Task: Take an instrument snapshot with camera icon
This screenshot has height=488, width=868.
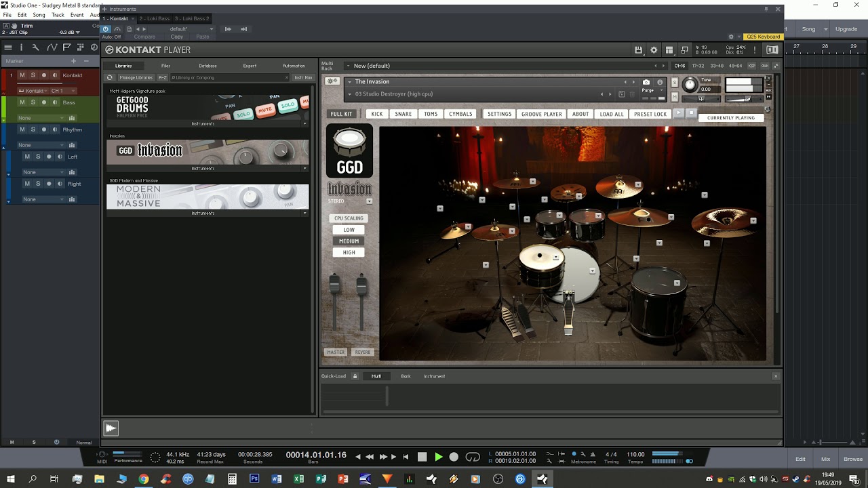Action: [x=646, y=82]
